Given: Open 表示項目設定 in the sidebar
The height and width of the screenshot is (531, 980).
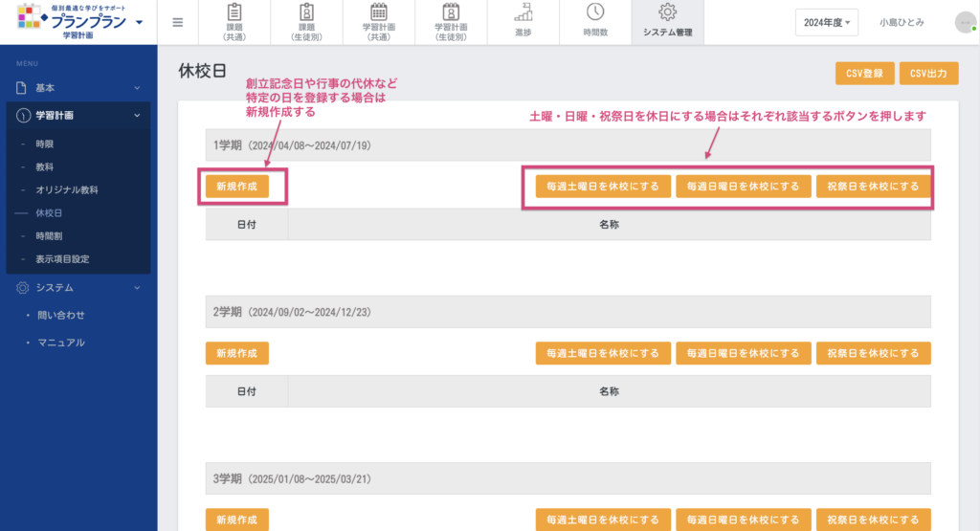Looking at the screenshot, I should point(62,258).
